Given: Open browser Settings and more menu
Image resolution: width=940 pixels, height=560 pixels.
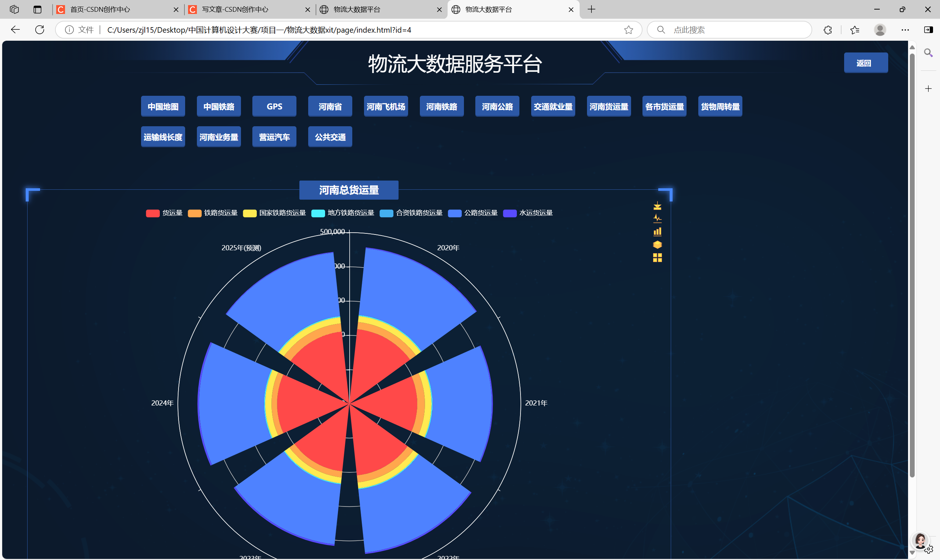Looking at the screenshot, I should [905, 30].
